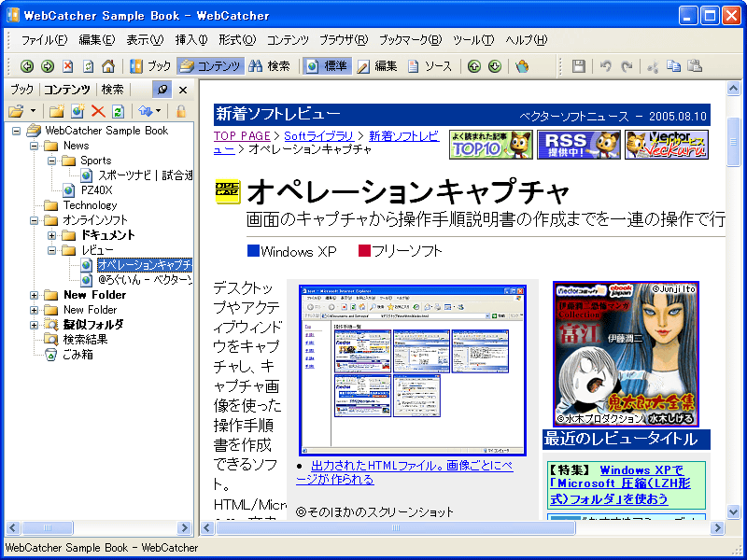Collapse the オンラインソフト folder
This screenshot has width=747, height=560.
[x=34, y=220]
